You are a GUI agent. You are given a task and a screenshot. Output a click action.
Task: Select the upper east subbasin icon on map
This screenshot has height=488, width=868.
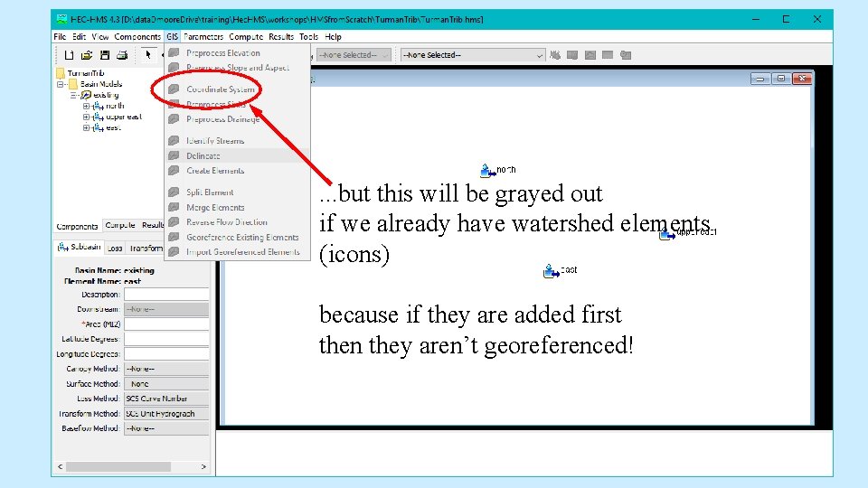coord(667,234)
